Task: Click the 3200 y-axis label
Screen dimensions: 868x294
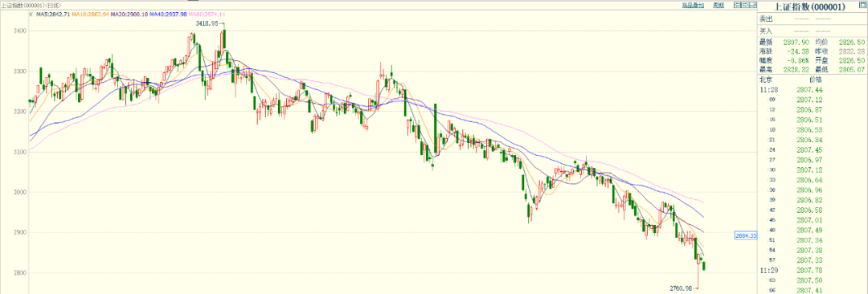Action: click(19, 112)
